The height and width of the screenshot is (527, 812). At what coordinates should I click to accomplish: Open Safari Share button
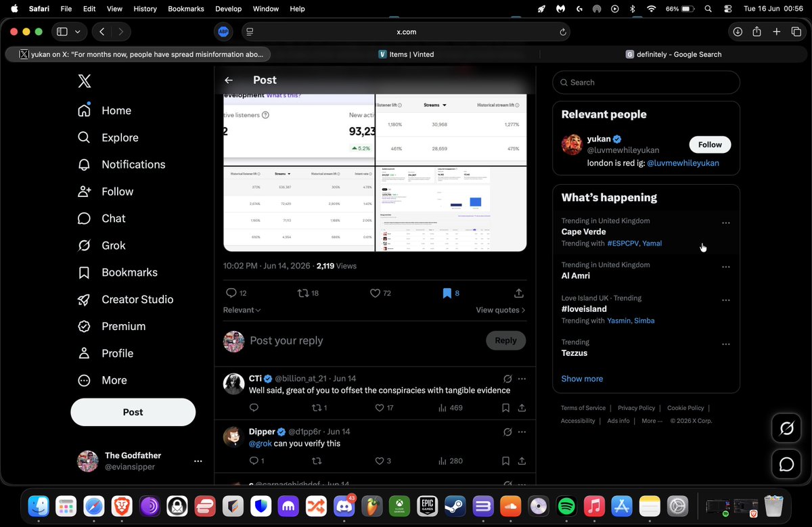pos(757,32)
